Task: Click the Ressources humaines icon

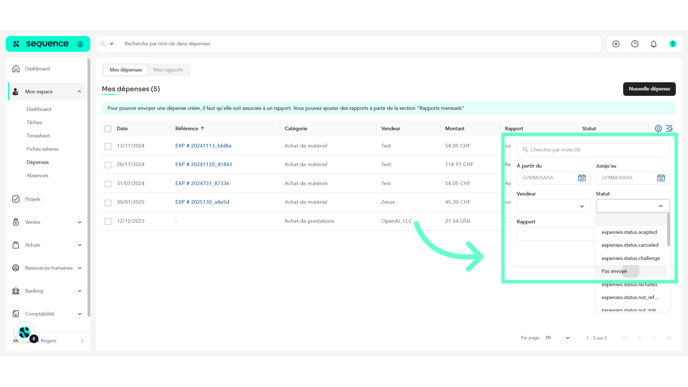Action: point(16,268)
